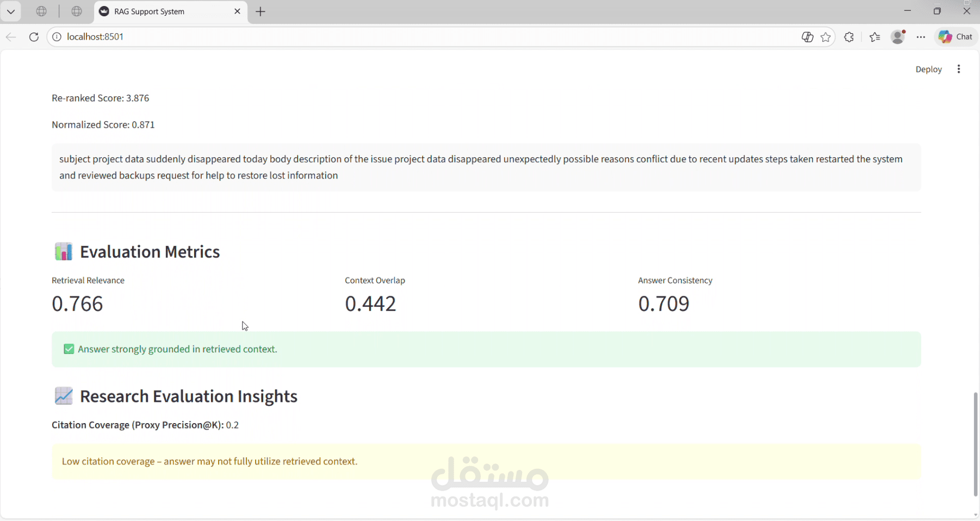
Task: Go back to previous page
Action: coord(11,37)
